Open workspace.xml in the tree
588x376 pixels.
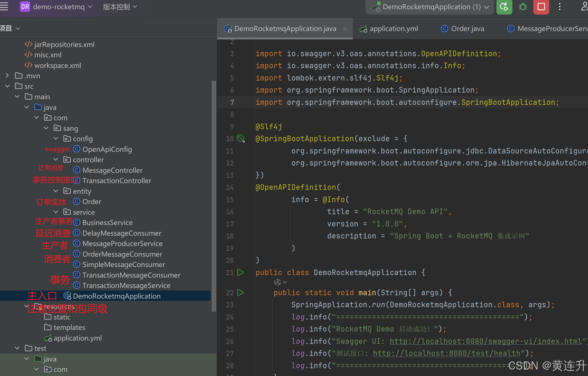(58, 65)
